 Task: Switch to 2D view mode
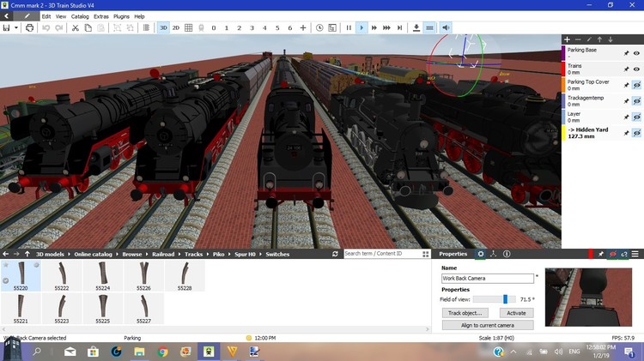(x=176, y=28)
